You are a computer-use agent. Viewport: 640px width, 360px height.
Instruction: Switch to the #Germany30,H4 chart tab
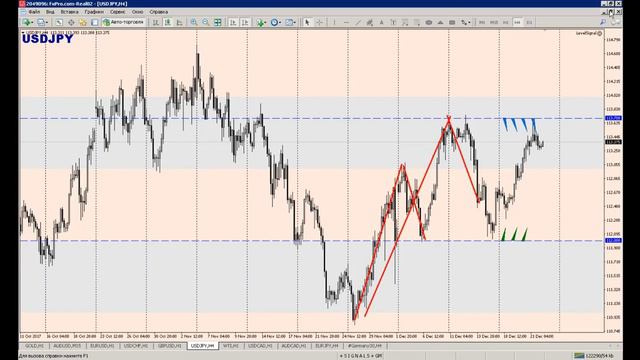[x=364, y=346]
